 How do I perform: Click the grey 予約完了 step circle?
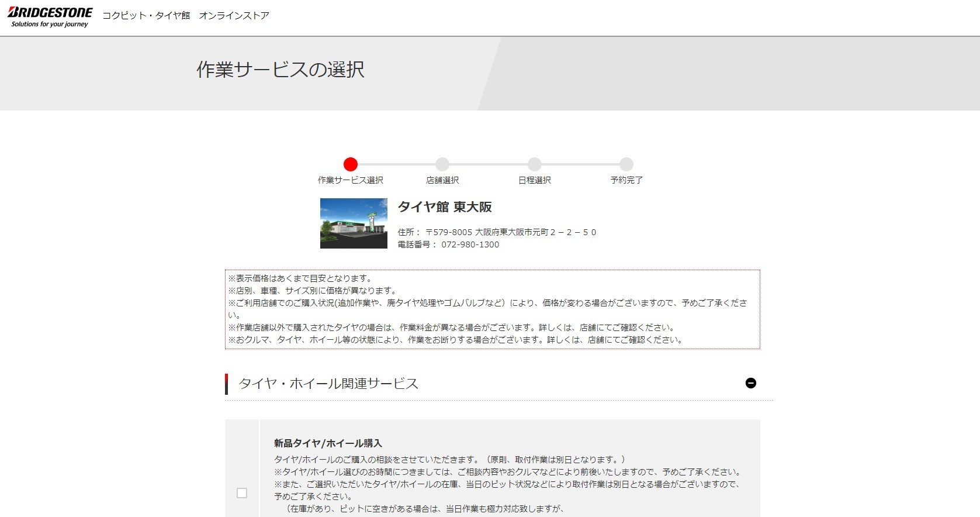coord(626,164)
